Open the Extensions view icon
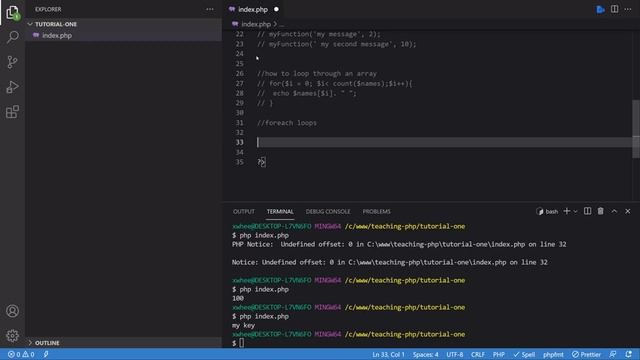 (x=12, y=112)
